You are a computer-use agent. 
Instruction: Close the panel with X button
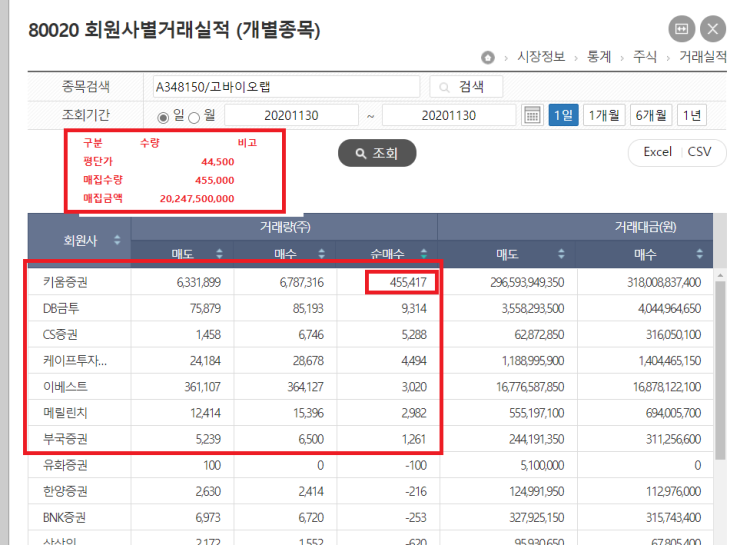713,28
